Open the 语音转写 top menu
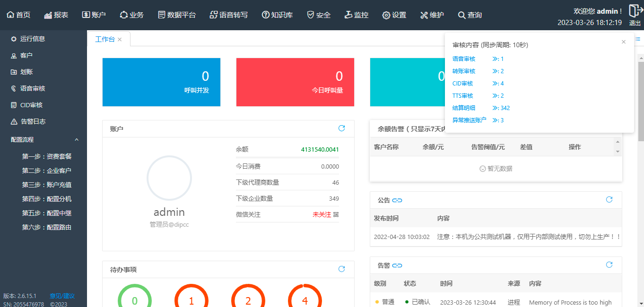 click(228, 15)
